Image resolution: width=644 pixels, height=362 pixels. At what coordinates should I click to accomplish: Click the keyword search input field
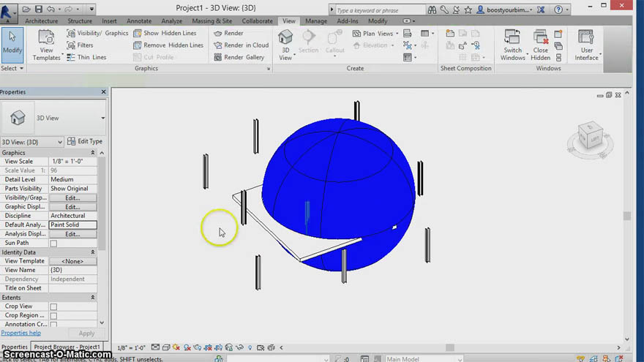pyautogui.click(x=380, y=10)
